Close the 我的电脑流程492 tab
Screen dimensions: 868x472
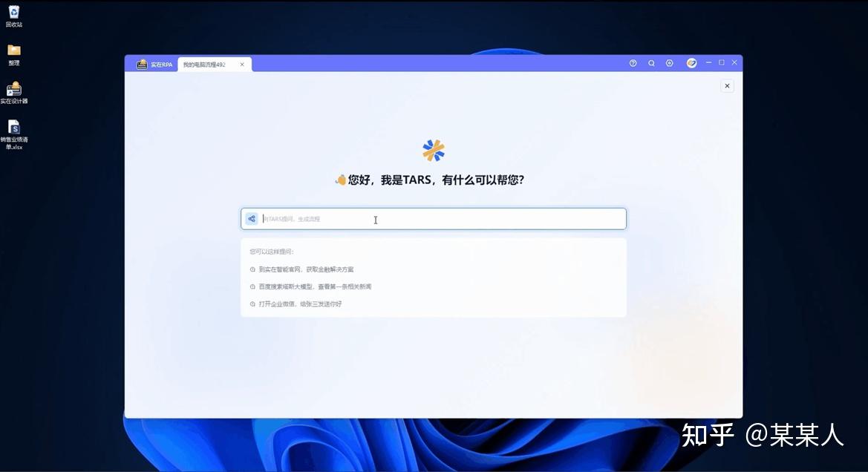tap(241, 64)
